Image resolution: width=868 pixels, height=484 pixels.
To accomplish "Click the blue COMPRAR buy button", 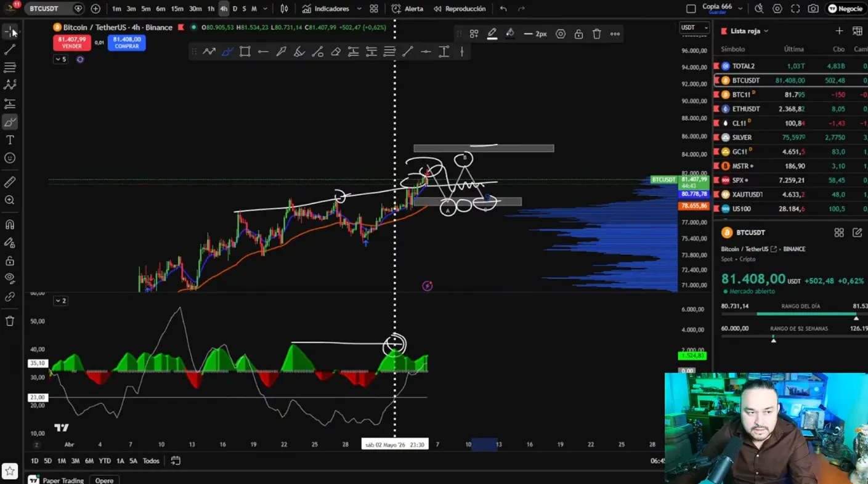I will (x=127, y=42).
